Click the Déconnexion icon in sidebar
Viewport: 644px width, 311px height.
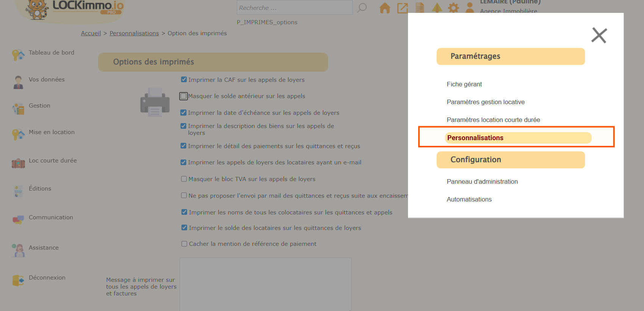18,280
